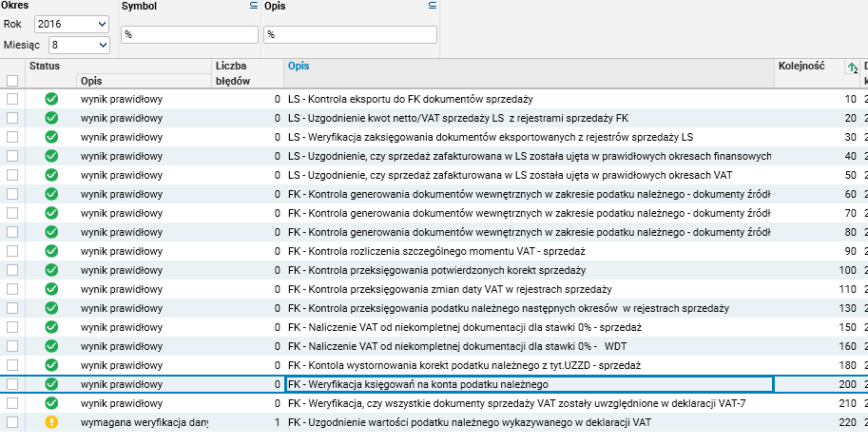Click green check icon for 'FK - Naliczenie VAT ... WDT' row
868x445 pixels.
coord(51,346)
